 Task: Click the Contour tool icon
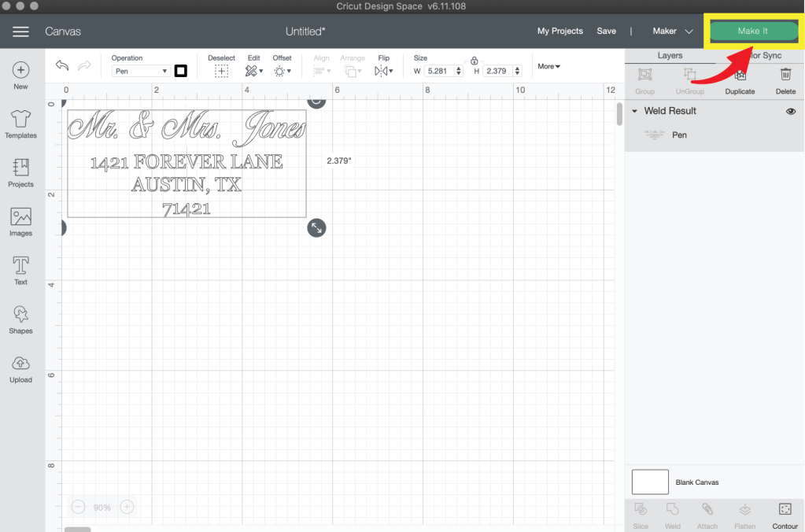point(785,509)
